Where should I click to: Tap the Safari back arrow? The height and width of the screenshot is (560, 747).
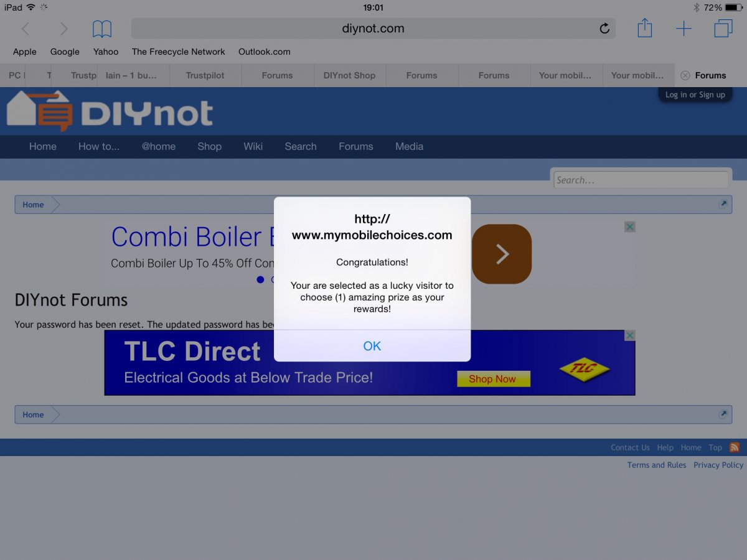click(x=26, y=29)
